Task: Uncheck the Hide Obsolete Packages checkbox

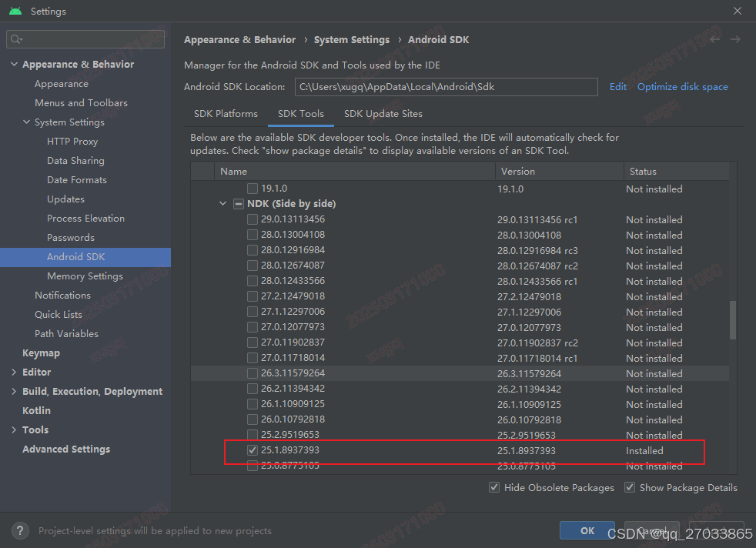Action: 493,487
